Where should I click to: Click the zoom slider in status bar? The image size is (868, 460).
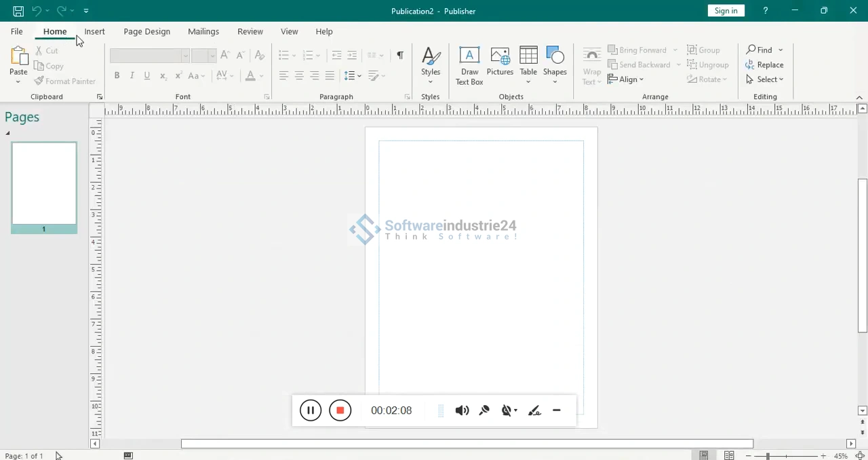[x=785, y=456]
